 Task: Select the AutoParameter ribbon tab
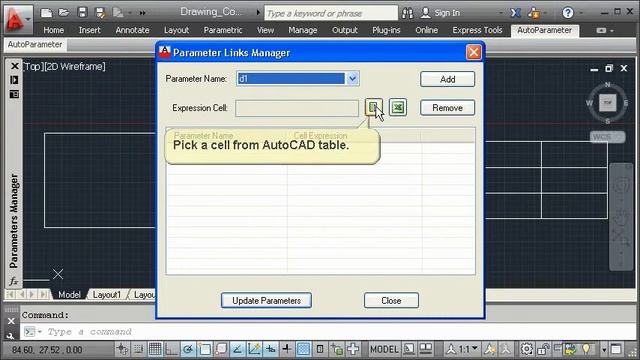click(544, 30)
